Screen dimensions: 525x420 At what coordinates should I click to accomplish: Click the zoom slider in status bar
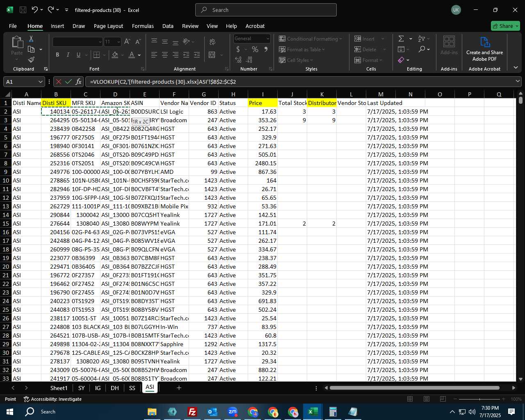(479, 399)
